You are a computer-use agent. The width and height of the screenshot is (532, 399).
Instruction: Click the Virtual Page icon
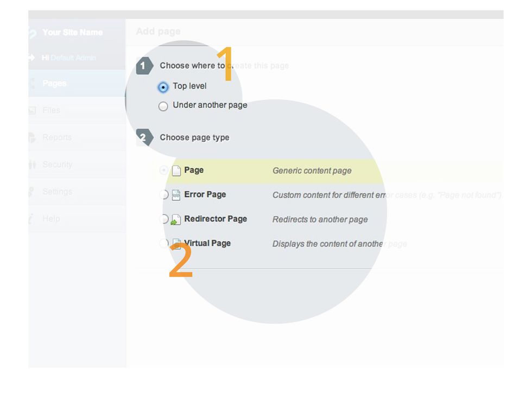(176, 243)
